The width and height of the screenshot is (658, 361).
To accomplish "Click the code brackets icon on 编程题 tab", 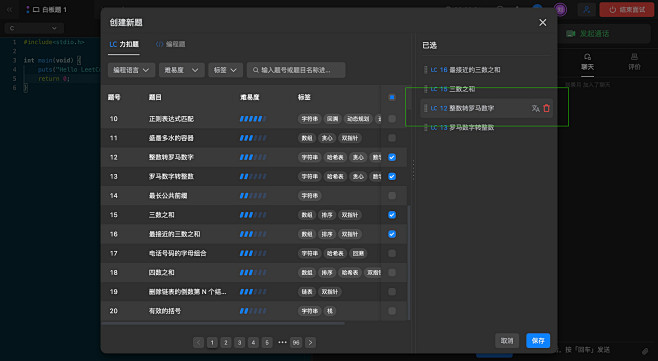I will point(159,44).
